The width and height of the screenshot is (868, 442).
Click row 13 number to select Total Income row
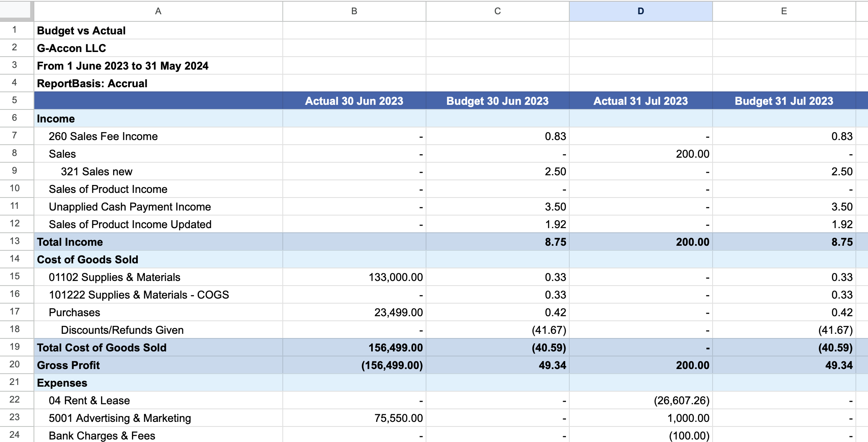tap(16, 242)
